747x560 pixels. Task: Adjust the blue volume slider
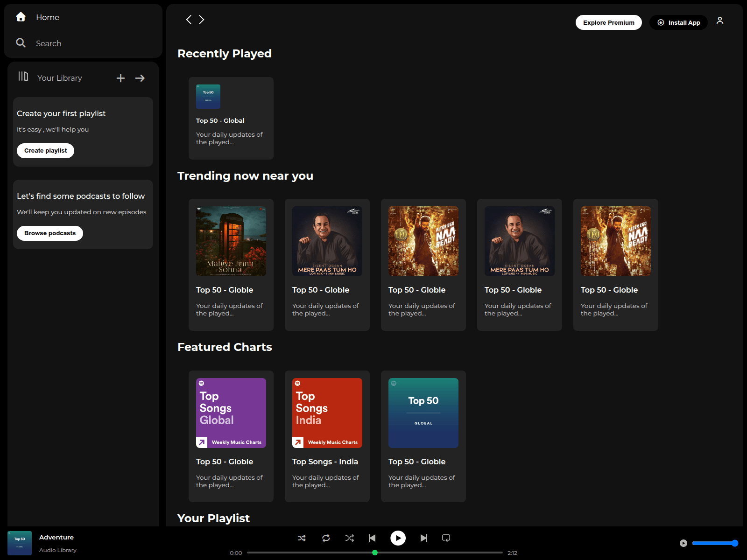715,543
